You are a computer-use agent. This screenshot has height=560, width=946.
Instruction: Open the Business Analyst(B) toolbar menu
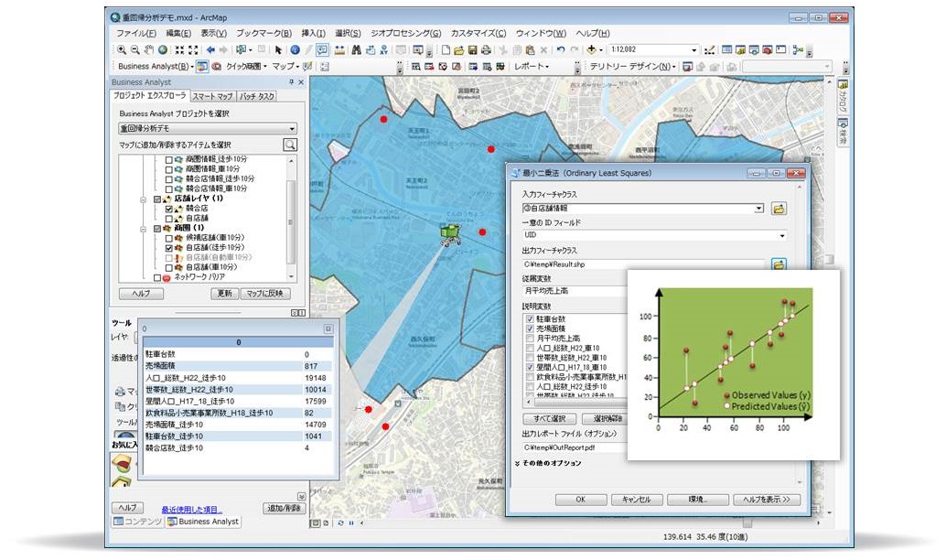[x=156, y=67]
